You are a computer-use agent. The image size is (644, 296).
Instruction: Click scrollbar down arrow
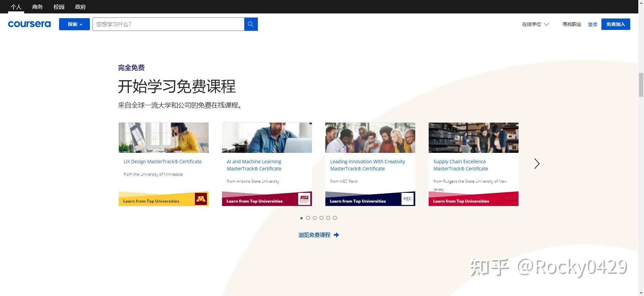[641, 293]
